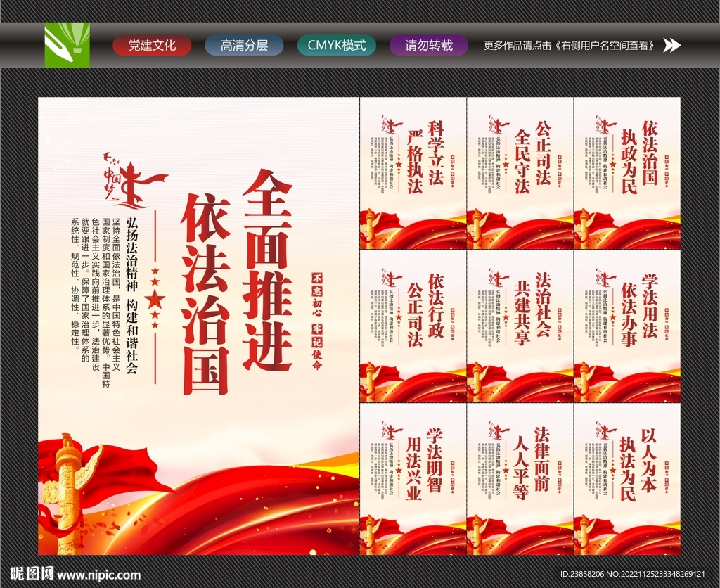Image resolution: width=720 pixels, height=588 pixels.
Task: Click the green hot-air balloon logo
Action: [67, 45]
